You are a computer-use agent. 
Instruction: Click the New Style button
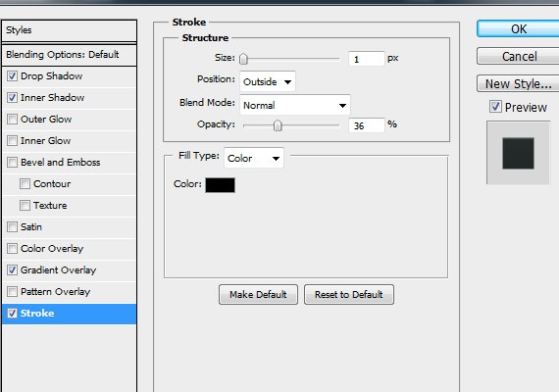point(518,83)
